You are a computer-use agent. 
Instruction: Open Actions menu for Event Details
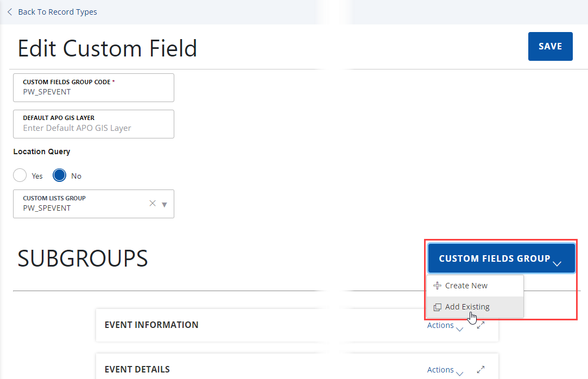445,370
